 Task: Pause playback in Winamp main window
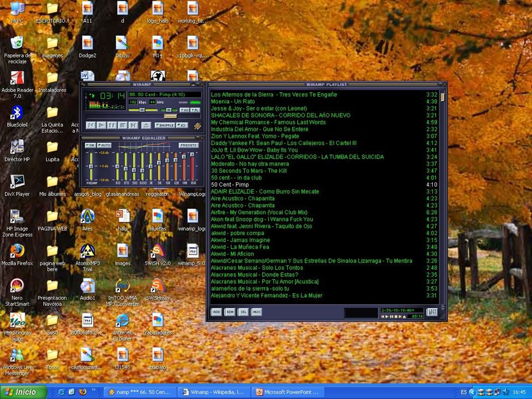coord(112,125)
